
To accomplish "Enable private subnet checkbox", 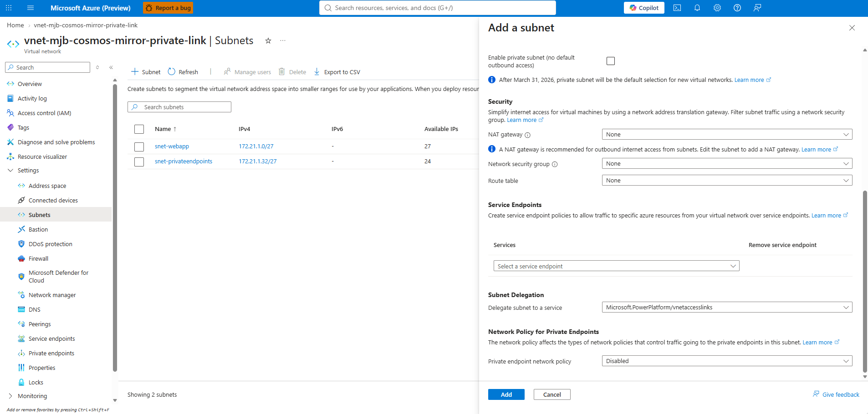I will 611,61.
